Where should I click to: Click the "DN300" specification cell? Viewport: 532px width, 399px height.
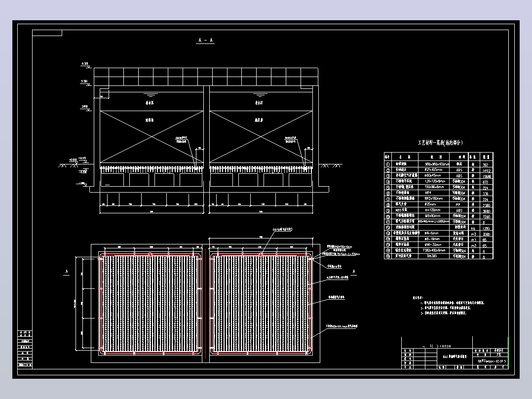431,256
